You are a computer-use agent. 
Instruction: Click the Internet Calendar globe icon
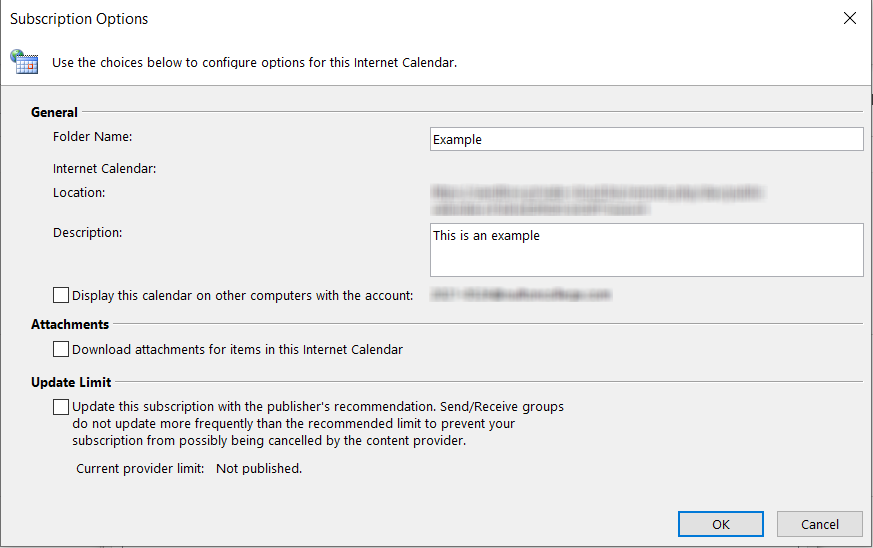point(24,61)
